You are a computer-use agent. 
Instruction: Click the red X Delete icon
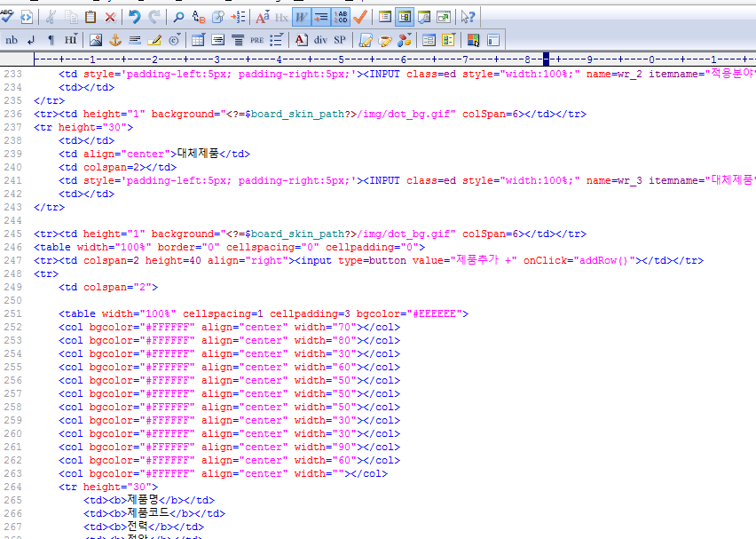(110, 17)
